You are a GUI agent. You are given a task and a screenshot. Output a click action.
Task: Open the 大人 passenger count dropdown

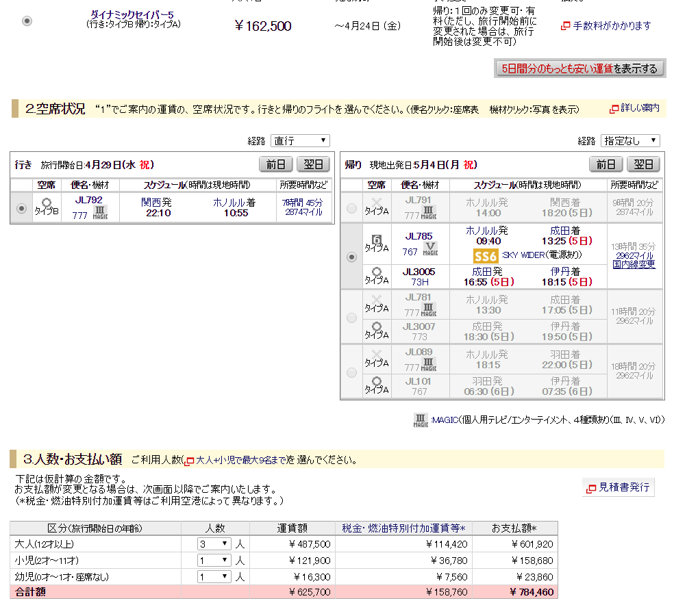(214, 544)
